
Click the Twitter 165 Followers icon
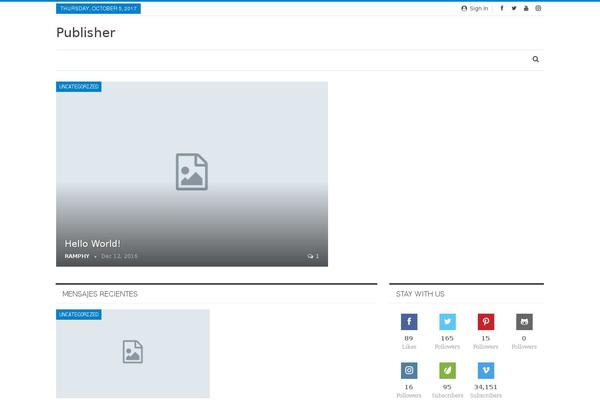click(x=447, y=322)
